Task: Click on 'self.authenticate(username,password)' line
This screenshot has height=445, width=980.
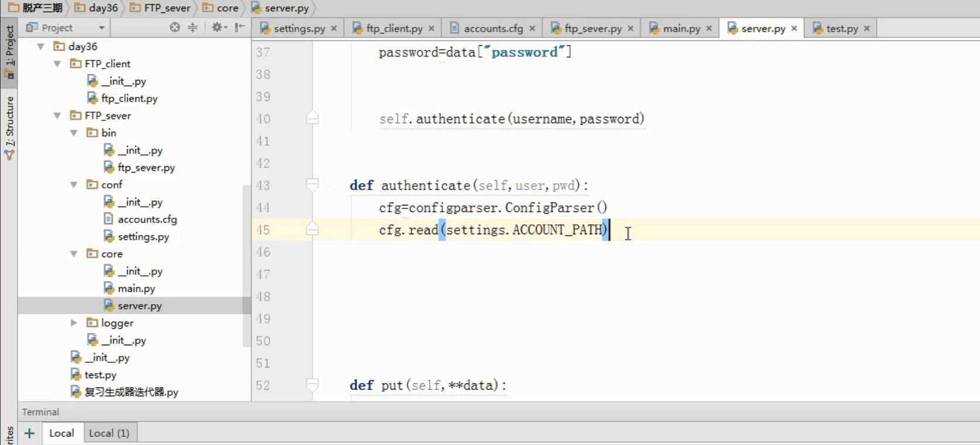Action: pos(511,119)
